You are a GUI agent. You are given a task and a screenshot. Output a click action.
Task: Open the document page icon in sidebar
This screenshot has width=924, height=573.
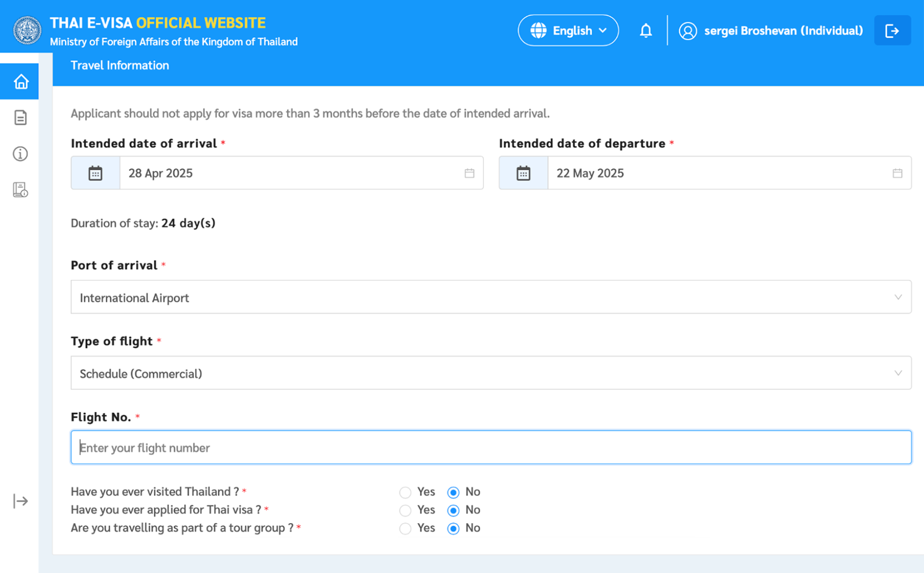pyautogui.click(x=21, y=117)
